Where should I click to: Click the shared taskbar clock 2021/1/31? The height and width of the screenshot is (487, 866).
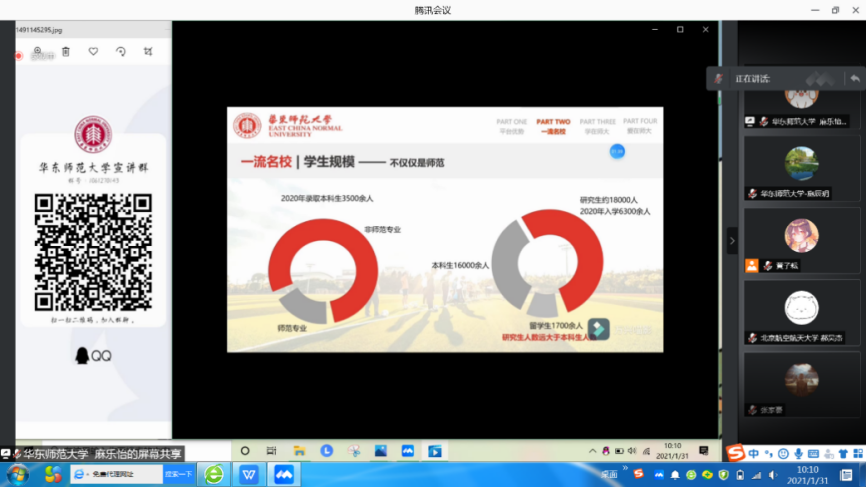pyautogui.click(x=672, y=451)
